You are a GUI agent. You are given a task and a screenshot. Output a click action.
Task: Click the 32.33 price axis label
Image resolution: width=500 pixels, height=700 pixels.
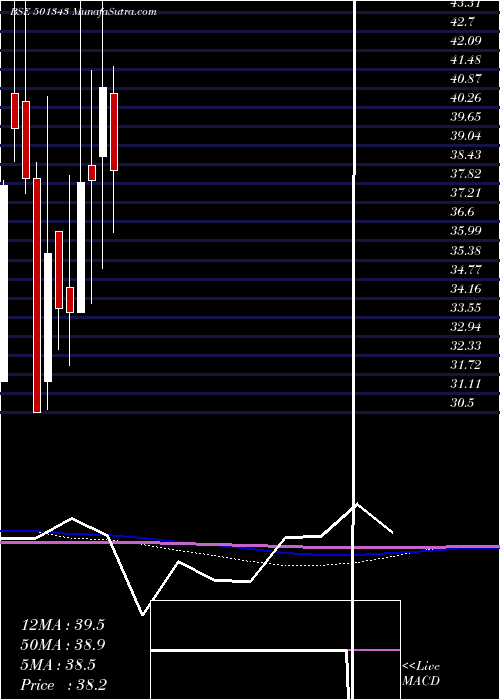[x=466, y=346]
